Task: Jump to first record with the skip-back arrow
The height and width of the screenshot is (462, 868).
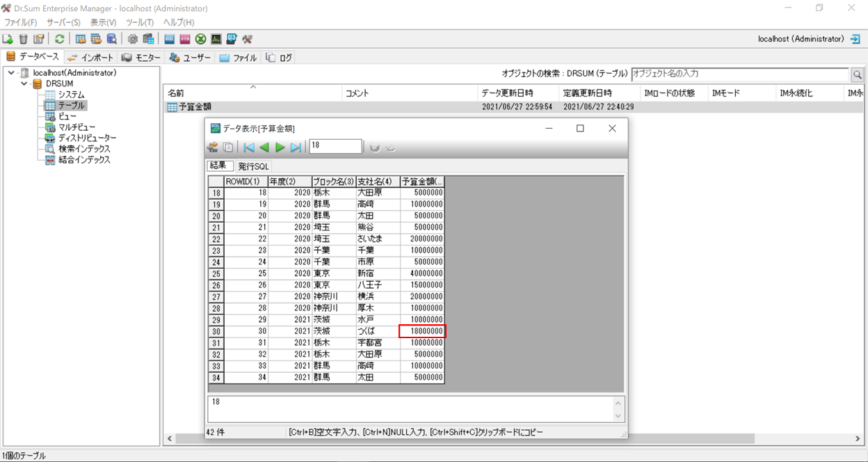Action: [x=248, y=147]
